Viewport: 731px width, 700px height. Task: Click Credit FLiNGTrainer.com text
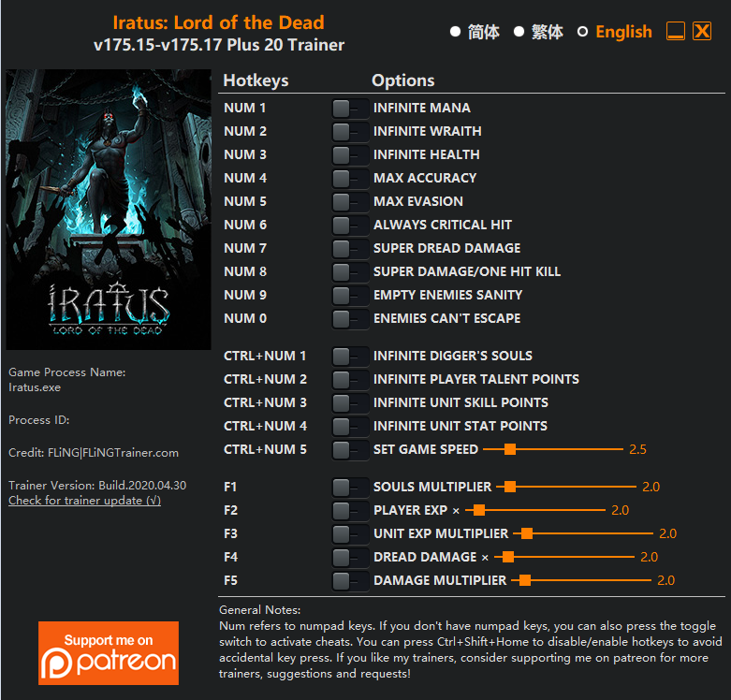click(94, 453)
